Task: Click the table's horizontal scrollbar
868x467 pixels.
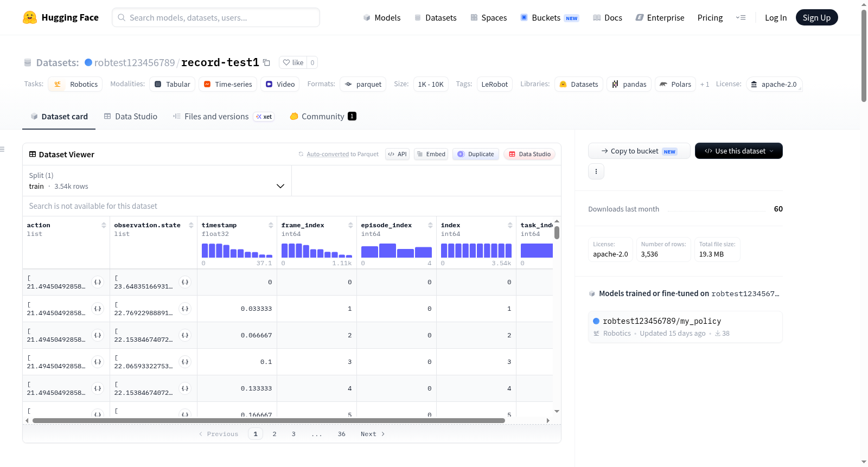Action: click(x=269, y=420)
